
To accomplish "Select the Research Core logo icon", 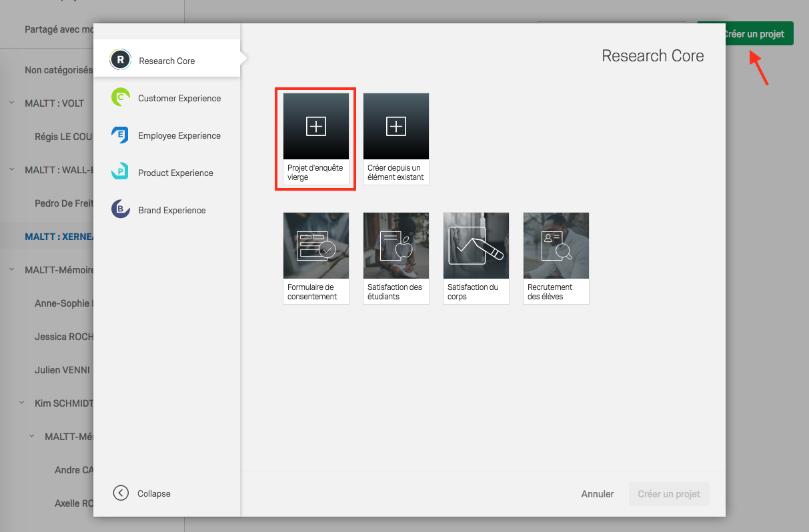I will [x=120, y=59].
